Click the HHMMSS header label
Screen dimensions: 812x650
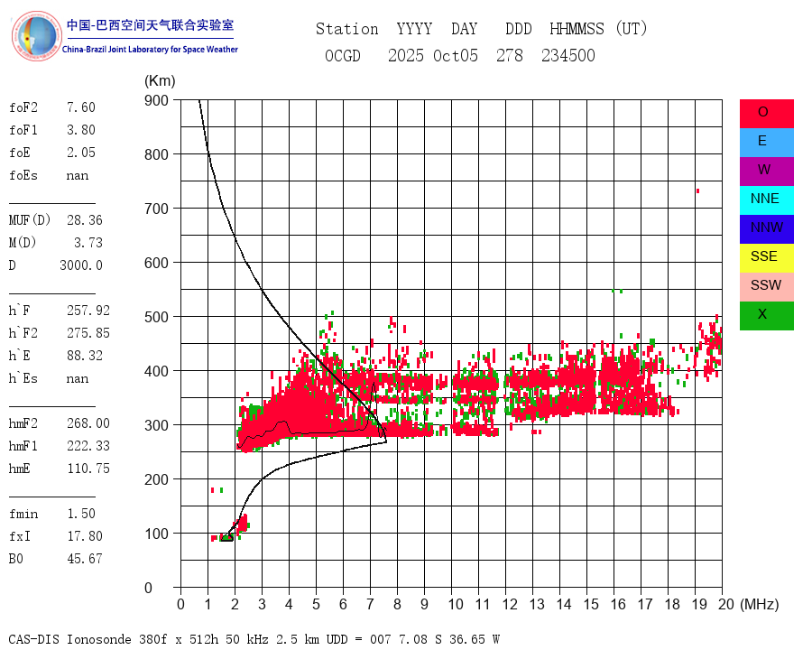click(x=577, y=29)
